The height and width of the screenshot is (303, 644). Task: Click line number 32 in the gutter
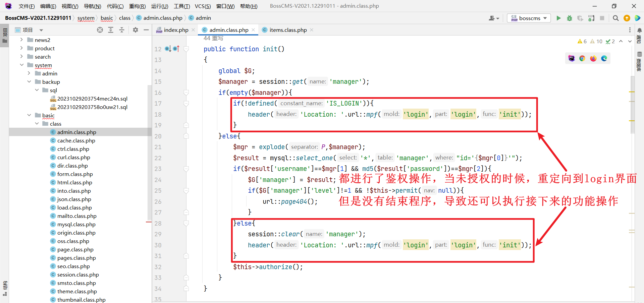click(158, 267)
